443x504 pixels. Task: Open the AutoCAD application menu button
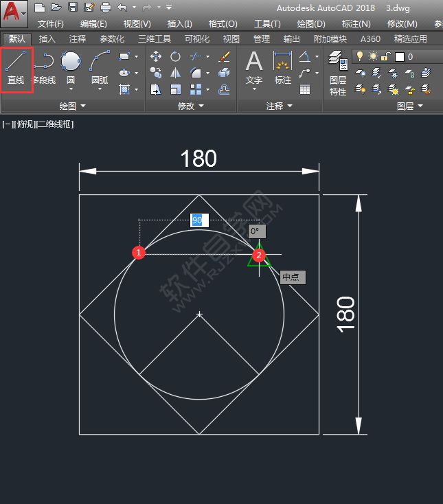(14, 14)
